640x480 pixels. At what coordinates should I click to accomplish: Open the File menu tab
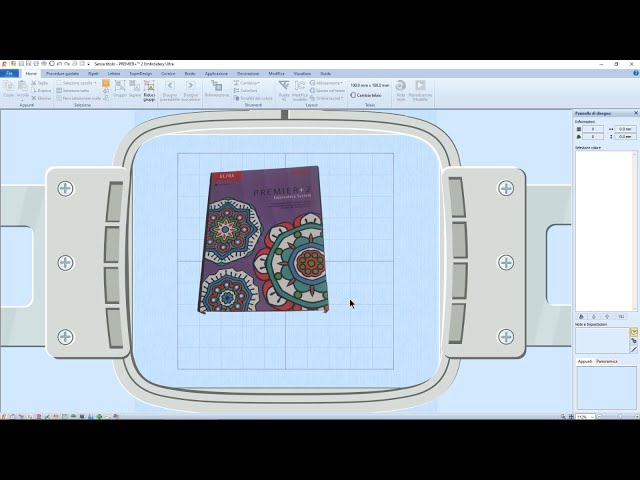click(9, 73)
